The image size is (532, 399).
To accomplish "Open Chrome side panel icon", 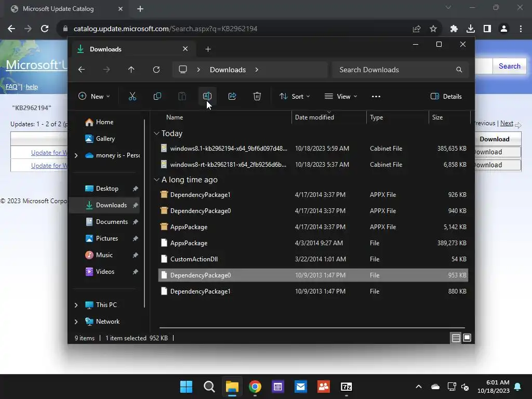I will point(487,29).
